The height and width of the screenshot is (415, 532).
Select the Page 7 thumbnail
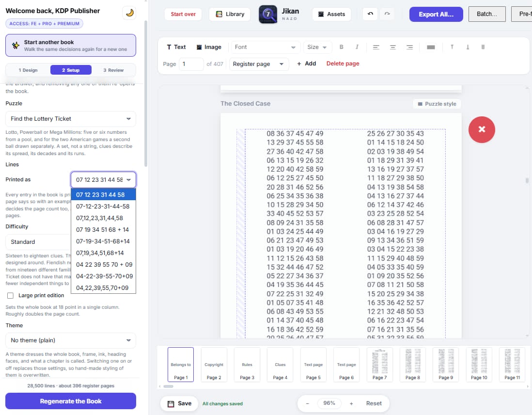(380, 365)
